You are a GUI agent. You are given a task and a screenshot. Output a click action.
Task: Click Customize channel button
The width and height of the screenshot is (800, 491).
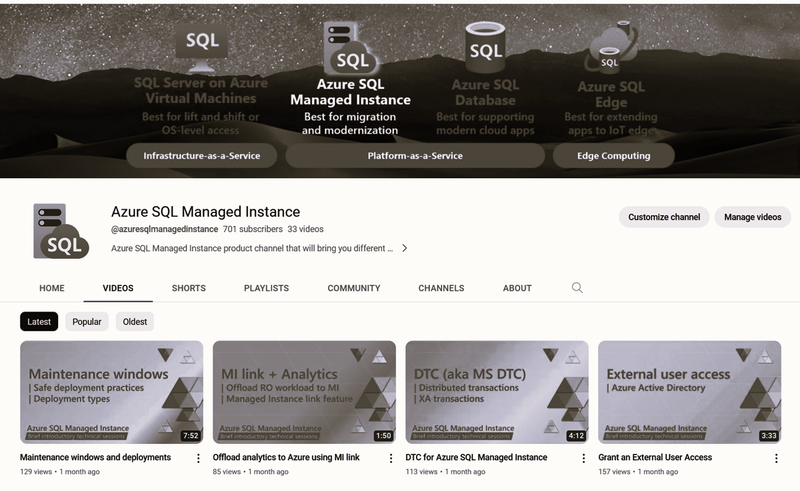664,217
